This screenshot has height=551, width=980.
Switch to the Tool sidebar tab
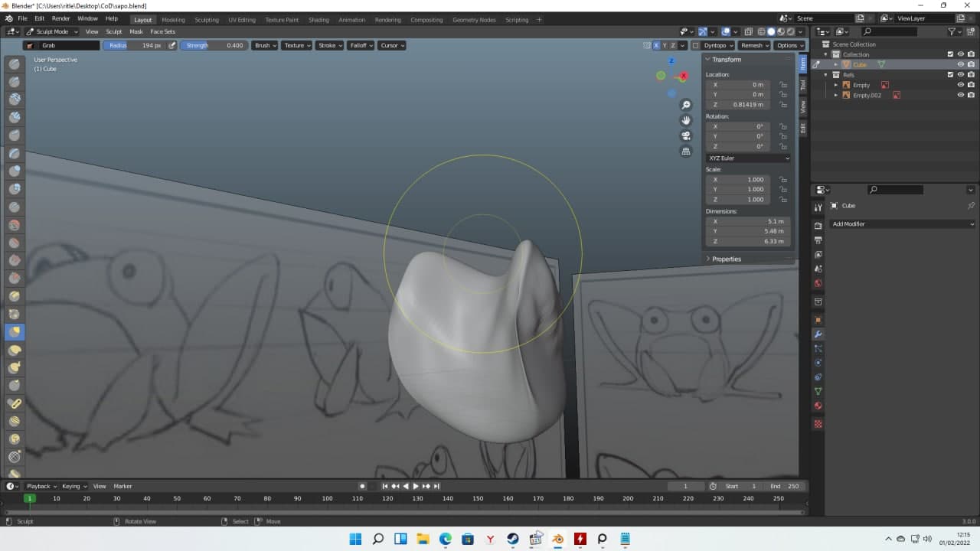click(802, 83)
